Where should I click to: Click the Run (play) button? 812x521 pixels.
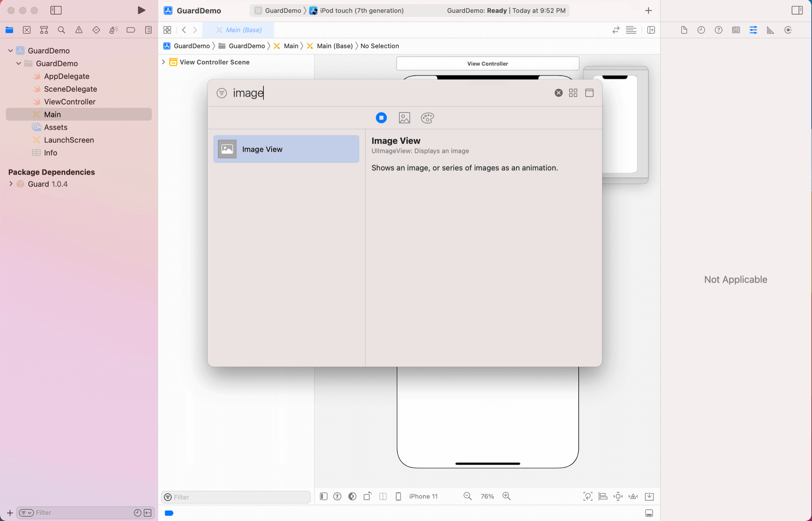pos(141,10)
